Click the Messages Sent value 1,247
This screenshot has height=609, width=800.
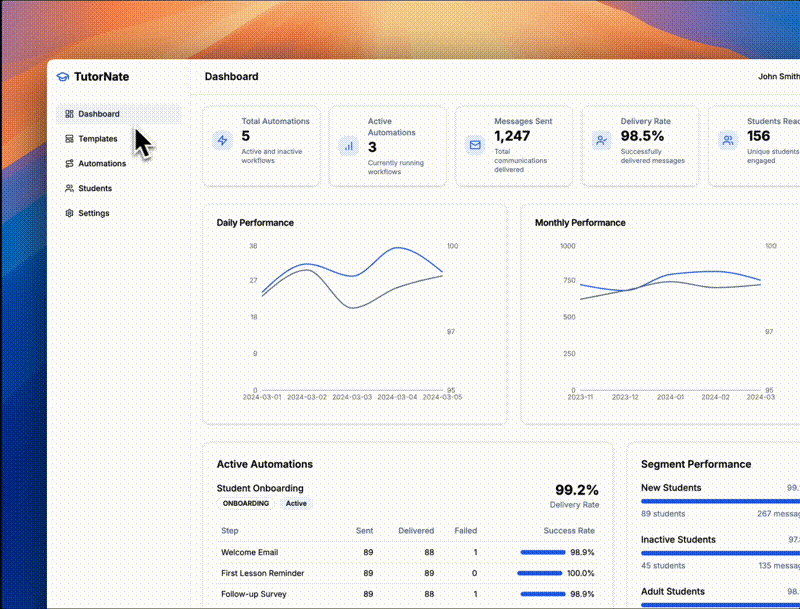tap(512, 136)
